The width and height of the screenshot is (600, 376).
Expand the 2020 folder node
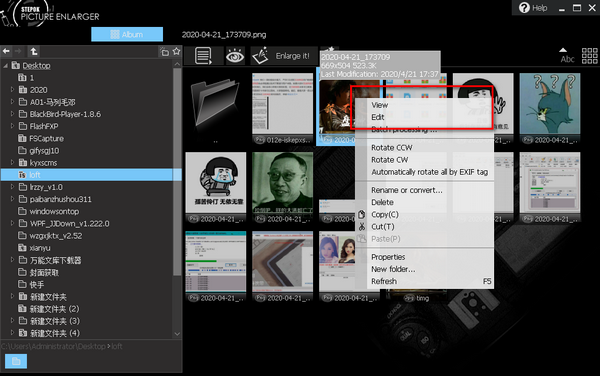(12, 90)
